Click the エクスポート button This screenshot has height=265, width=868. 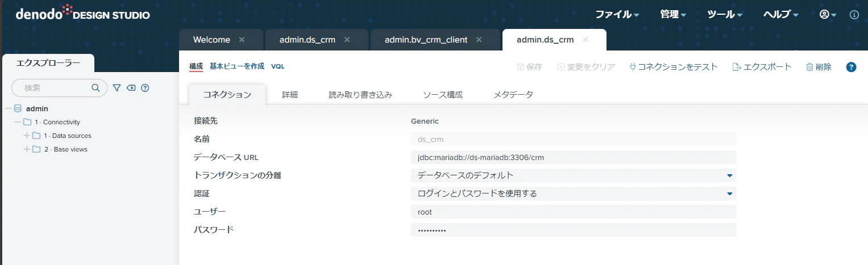pos(762,67)
